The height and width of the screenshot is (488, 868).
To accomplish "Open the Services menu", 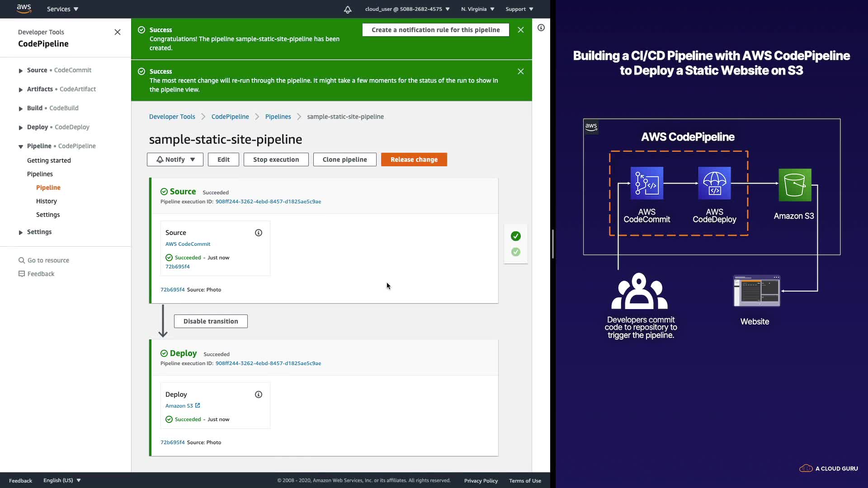I will click(62, 9).
